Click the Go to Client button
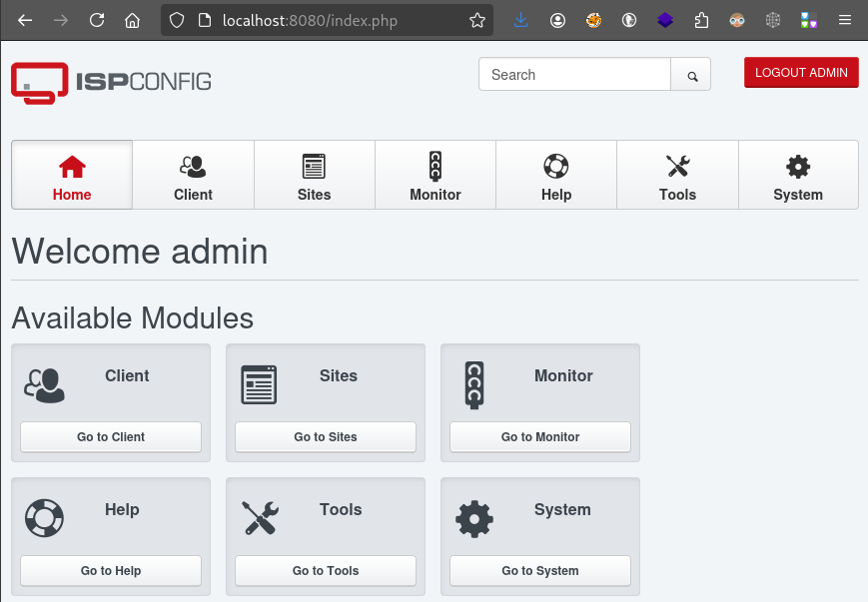This screenshot has height=602, width=868. [110, 436]
